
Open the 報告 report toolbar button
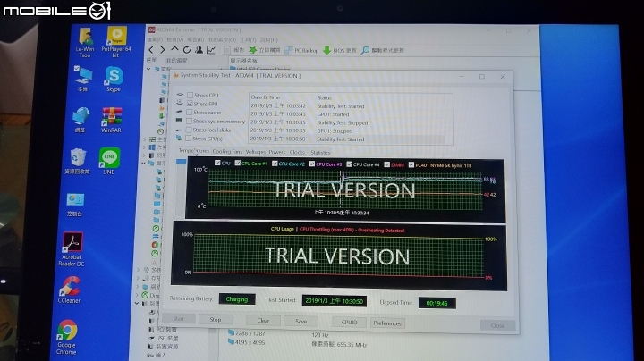coord(234,50)
